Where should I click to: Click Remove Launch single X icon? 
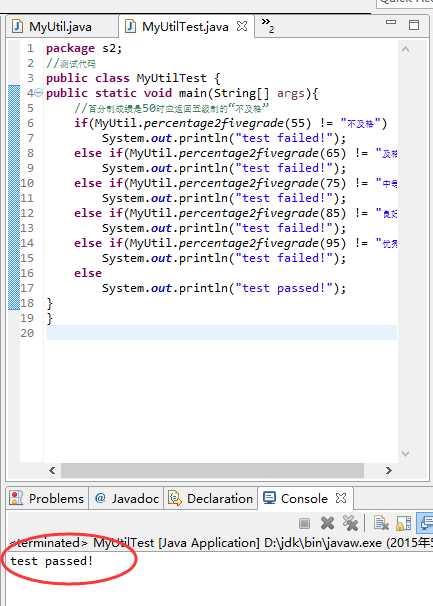[x=327, y=523]
